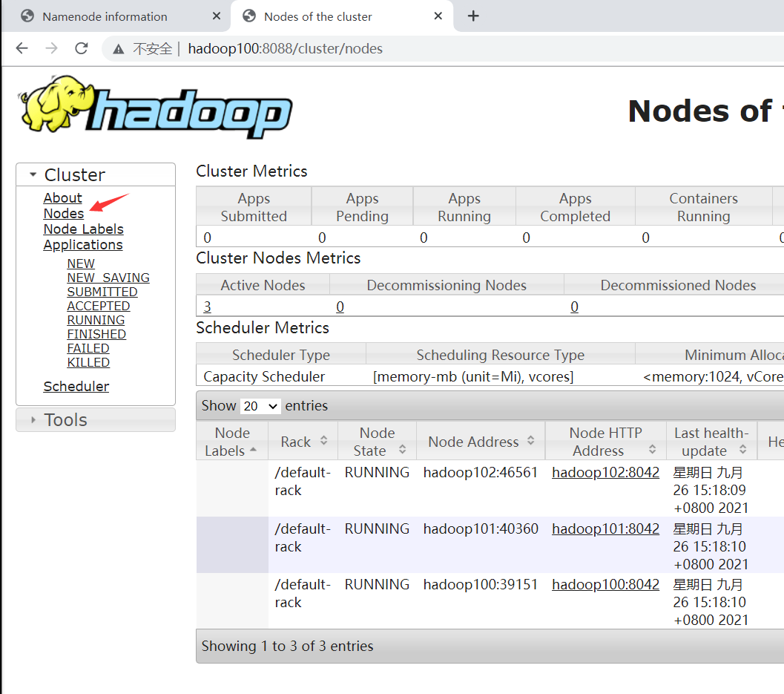Click the Node Labels column header
The width and height of the screenshot is (784, 694).
[232, 442]
